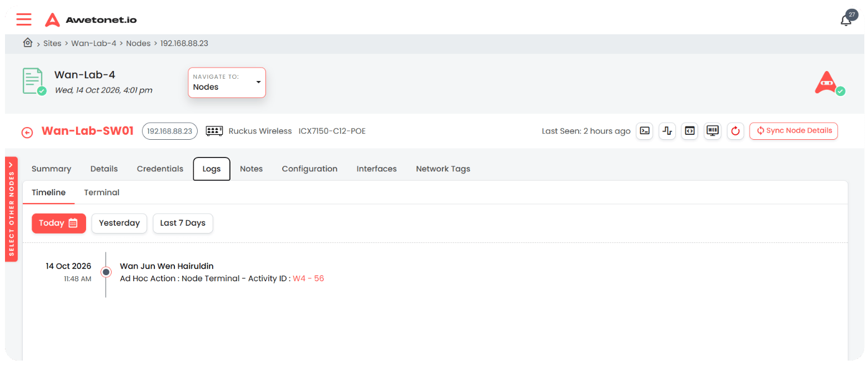Viewport: 868px width, 365px height.
Task: Switch to the Terminal sub-tab
Action: (x=102, y=192)
